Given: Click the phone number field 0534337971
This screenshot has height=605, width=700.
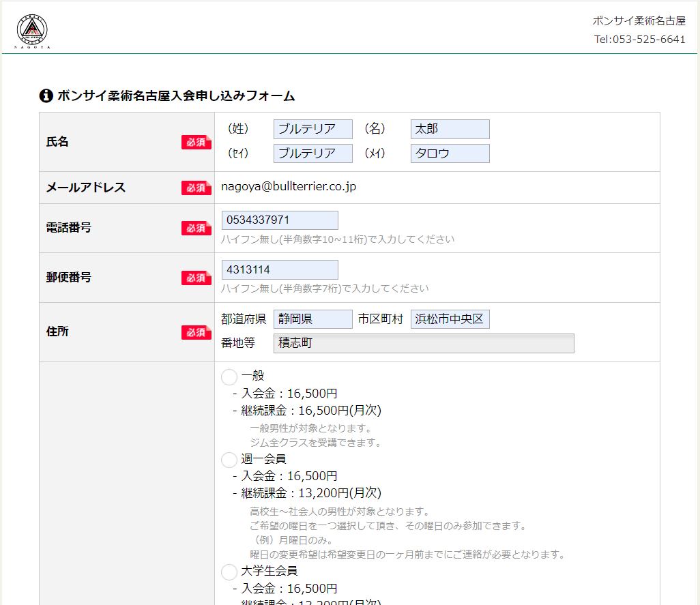Looking at the screenshot, I should coord(280,220).
